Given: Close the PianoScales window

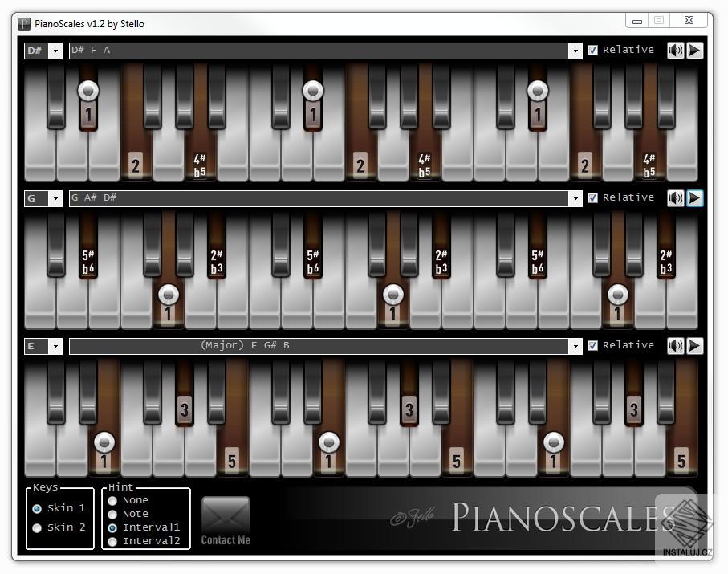Looking at the screenshot, I should pyautogui.click(x=689, y=20).
